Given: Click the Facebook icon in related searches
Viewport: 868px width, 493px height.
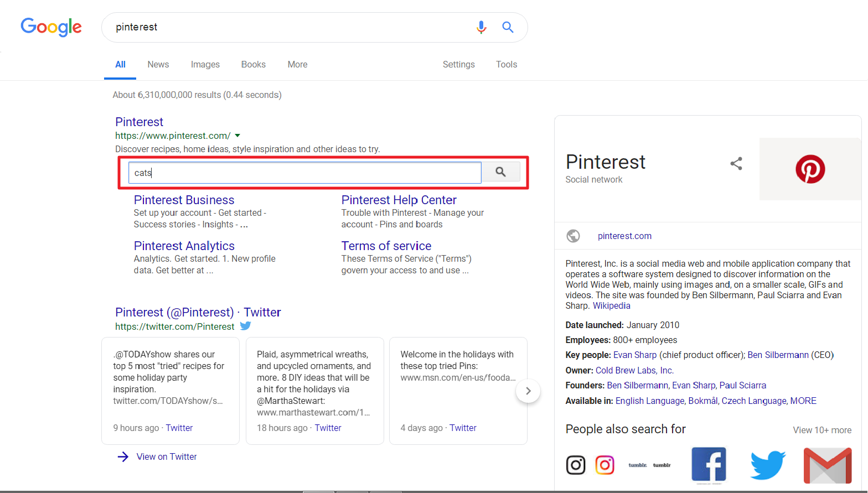Looking at the screenshot, I should pos(709,465).
